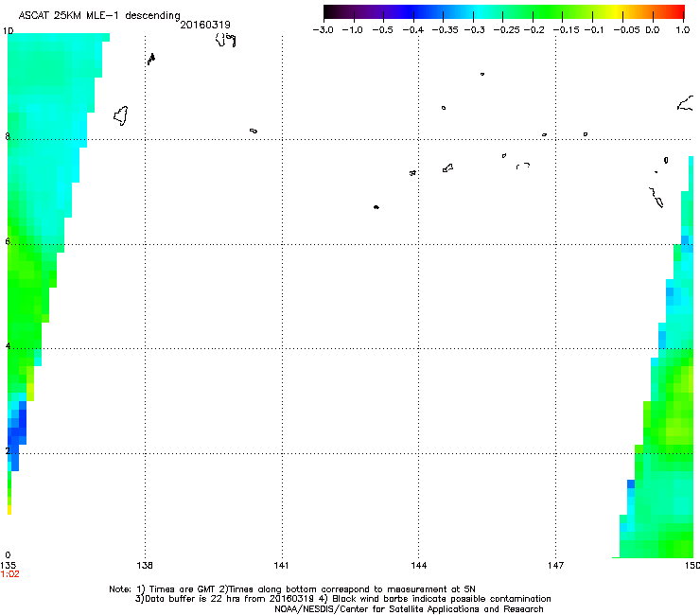Click the yellow data cell at bottom left swath
Image resolution: width=700 pixels, height=615 pixels.
coord(9,510)
